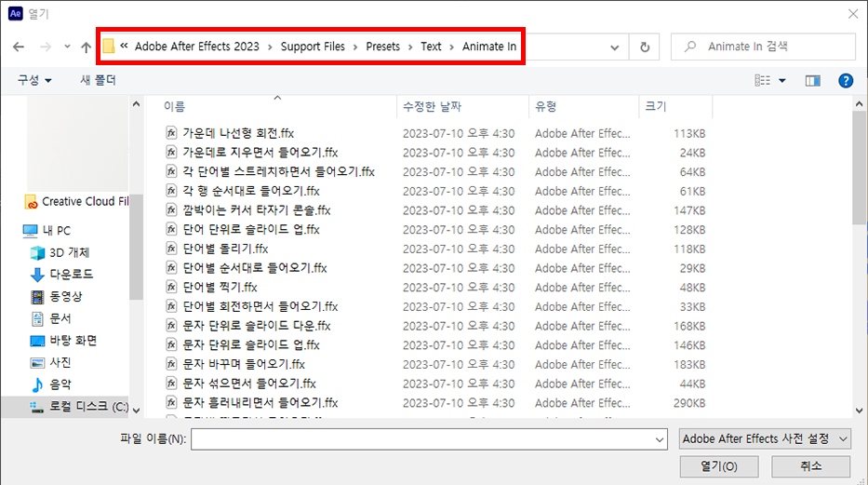Expand the view options dropdown arrow
The height and width of the screenshot is (485, 868).
pos(782,81)
